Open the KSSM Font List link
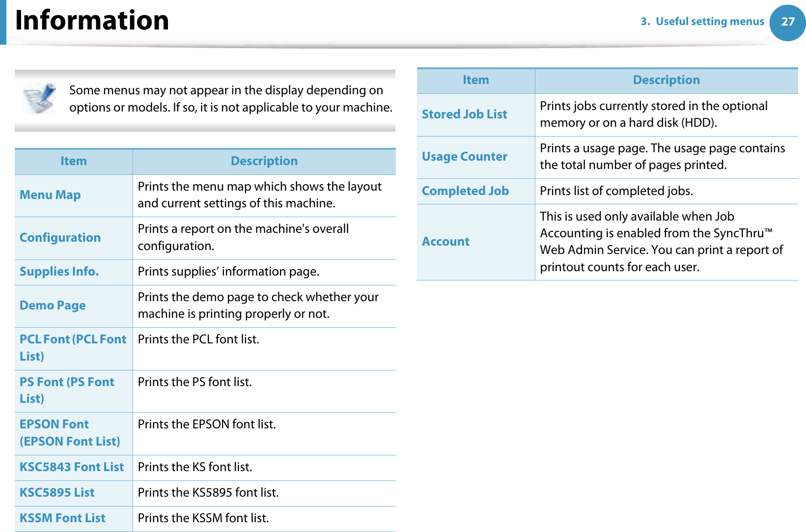 pos(62,518)
